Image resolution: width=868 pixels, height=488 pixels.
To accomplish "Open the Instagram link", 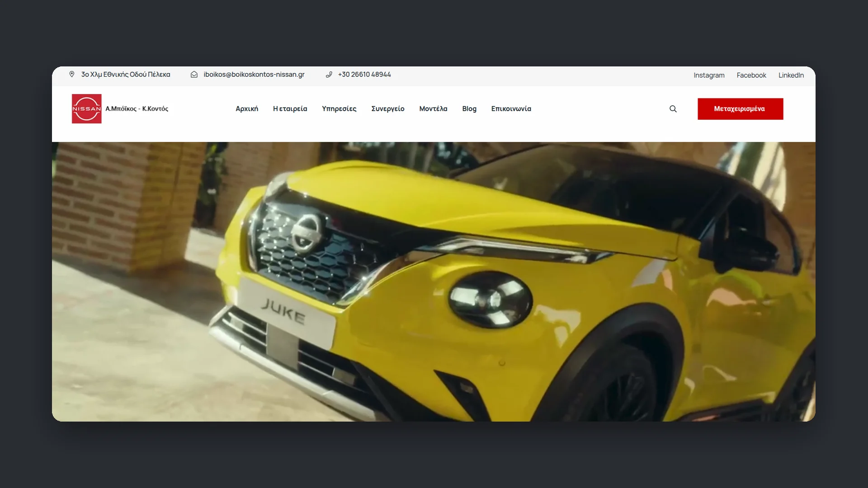I will pos(709,75).
